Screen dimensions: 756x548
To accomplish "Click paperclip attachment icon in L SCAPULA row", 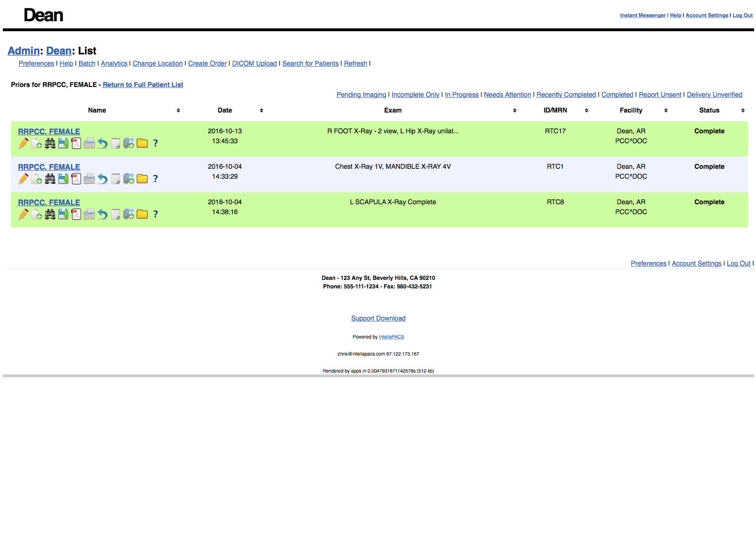I will [129, 214].
